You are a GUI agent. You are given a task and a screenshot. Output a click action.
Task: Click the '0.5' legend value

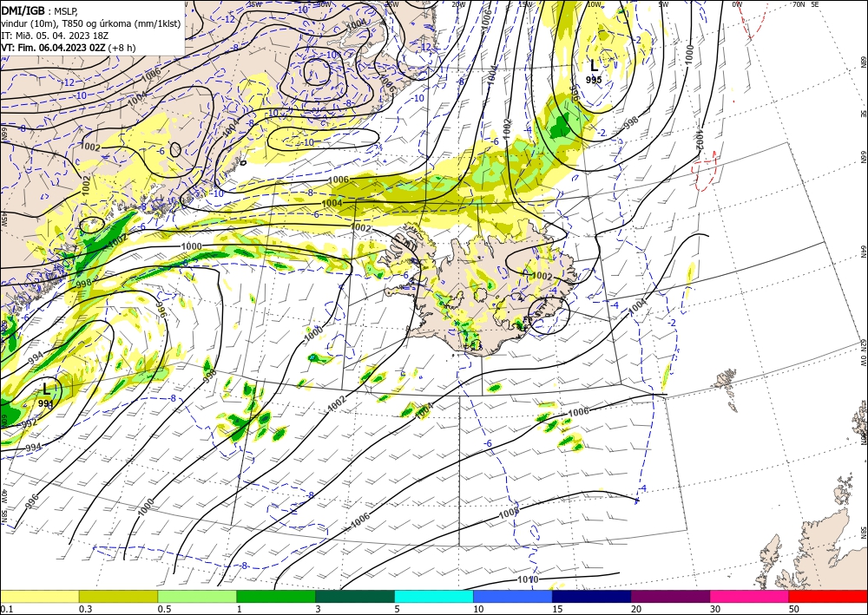click(164, 609)
